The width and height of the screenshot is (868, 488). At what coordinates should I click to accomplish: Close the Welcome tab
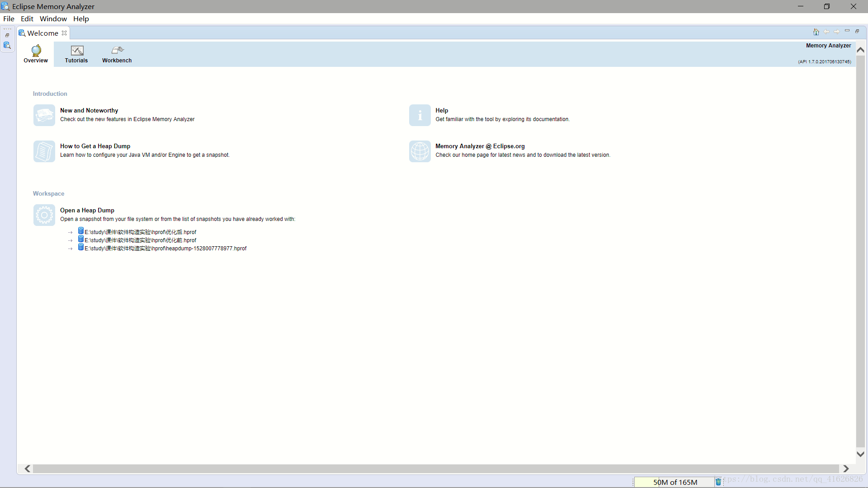(x=64, y=33)
